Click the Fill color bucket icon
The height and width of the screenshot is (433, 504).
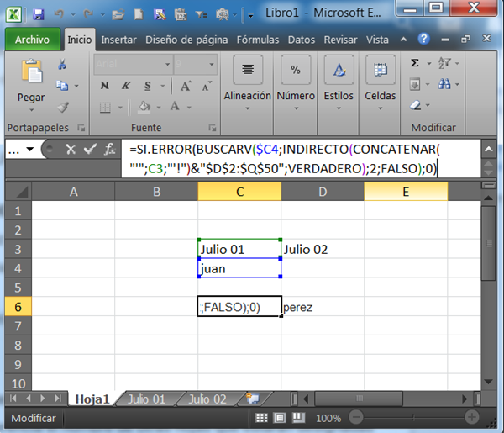(x=144, y=107)
